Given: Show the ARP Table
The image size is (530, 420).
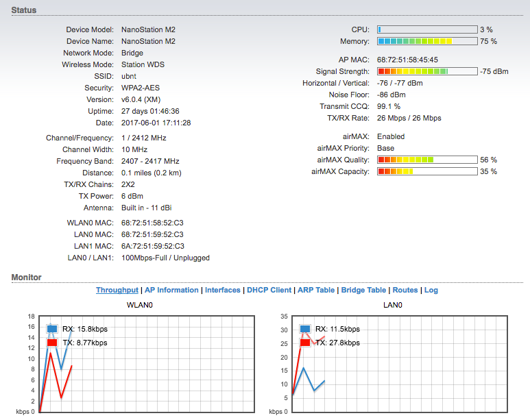Looking at the screenshot, I should [316, 290].
